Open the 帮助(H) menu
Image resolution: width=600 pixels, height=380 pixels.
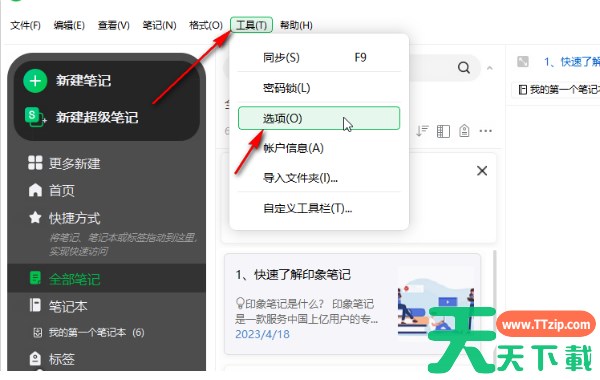296,25
